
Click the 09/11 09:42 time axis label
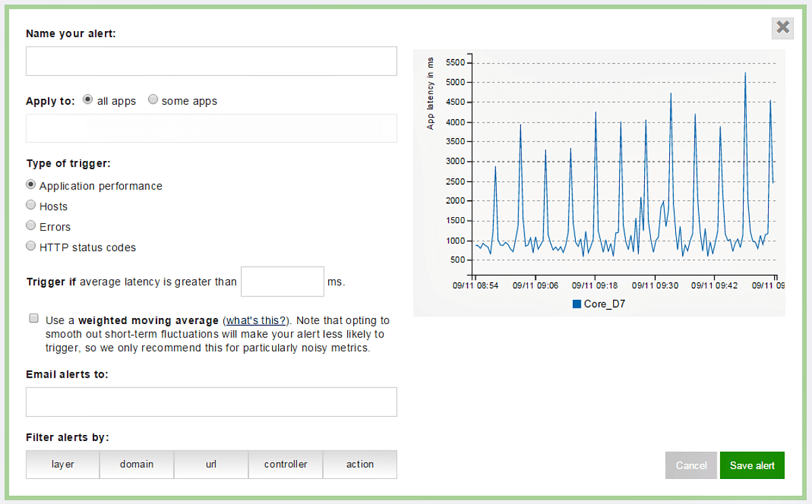coord(715,285)
